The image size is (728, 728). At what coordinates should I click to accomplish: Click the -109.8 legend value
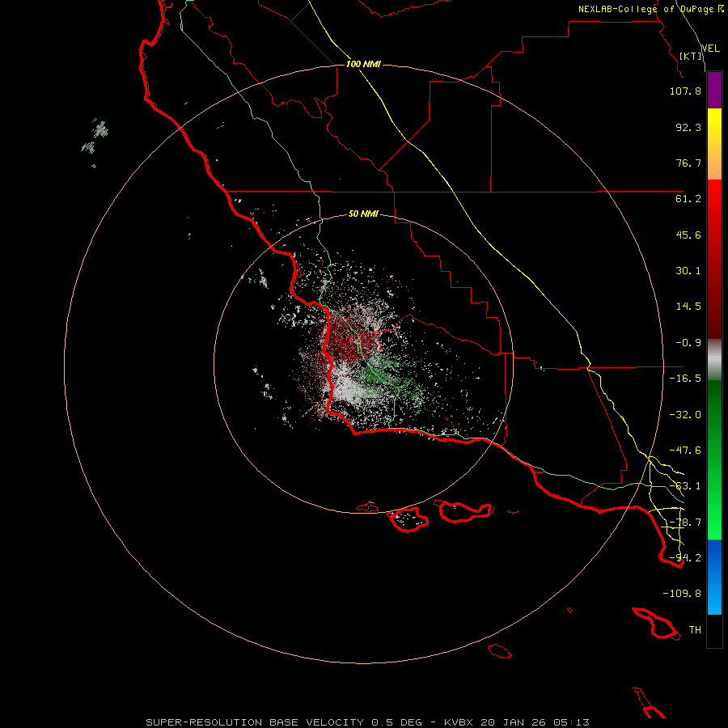[x=682, y=594]
